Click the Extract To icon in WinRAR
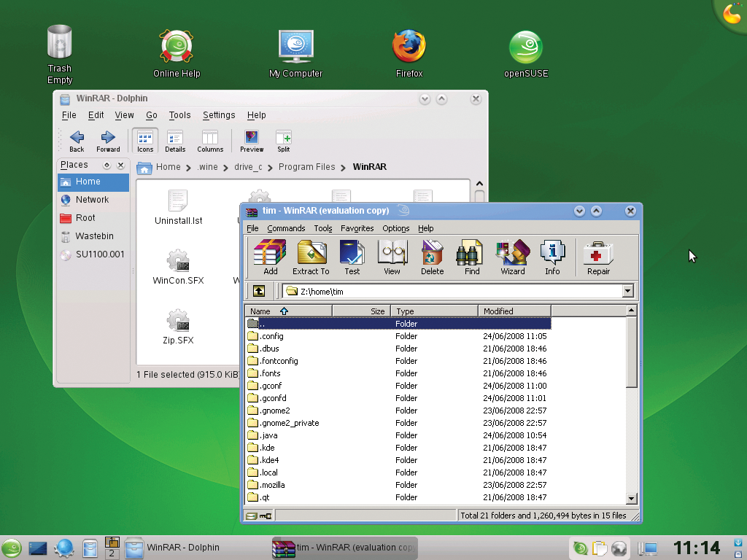747x560 pixels. (x=311, y=257)
